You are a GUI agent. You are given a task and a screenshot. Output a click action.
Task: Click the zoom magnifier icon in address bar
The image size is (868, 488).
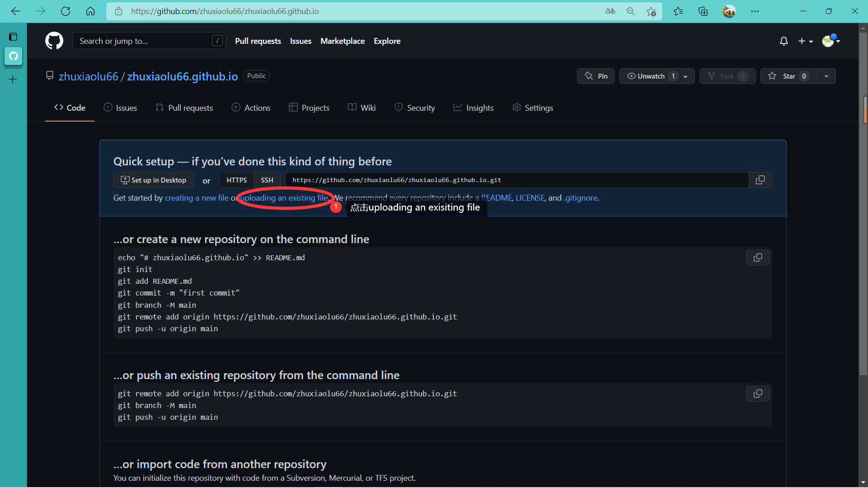click(631, 11)
